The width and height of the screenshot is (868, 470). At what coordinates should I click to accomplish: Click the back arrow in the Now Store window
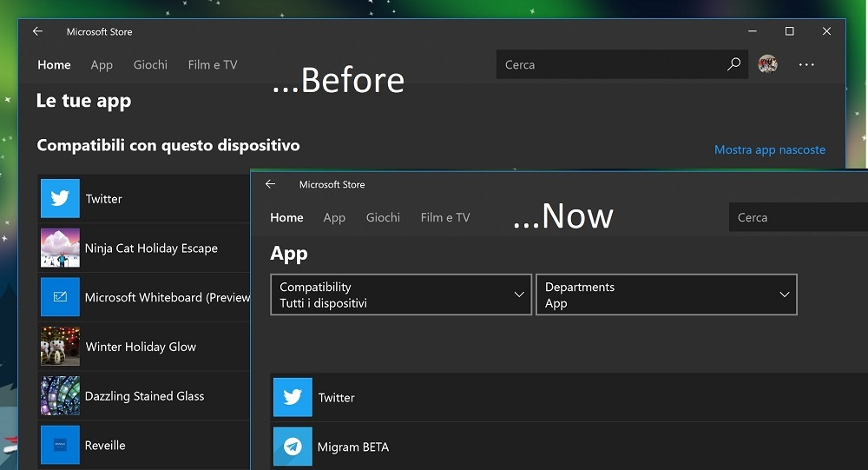(x=270, y=184)
